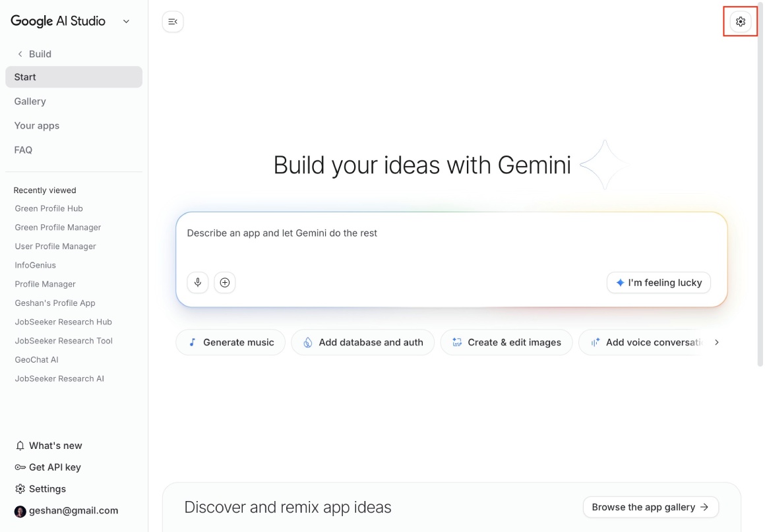The height and width of the screenshot is (532, 765).
Task: Click the image icon on Create & edit images
Action: [x=456, y=342]
